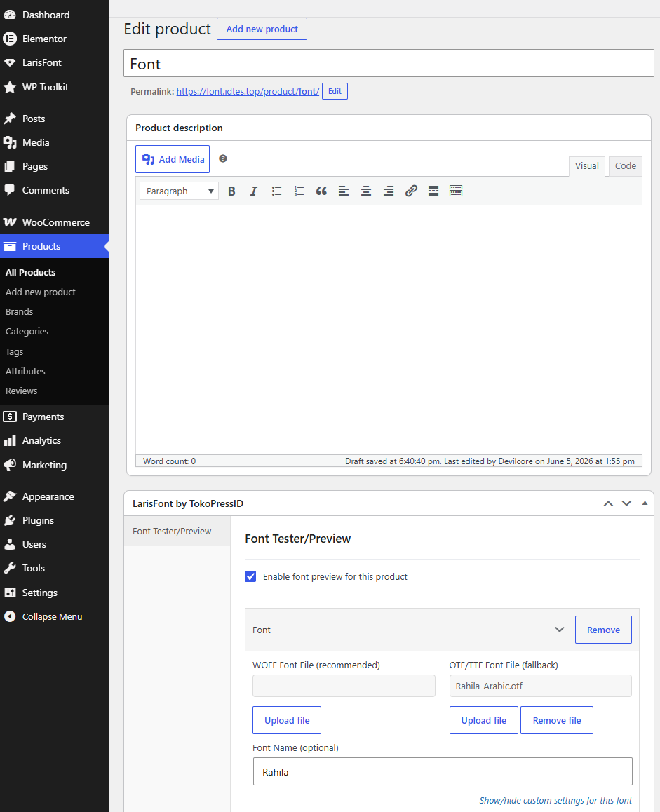This screenshot has height=812, width=660.
Task: Switch to the Visual editor tab
Action: point(587,166)
